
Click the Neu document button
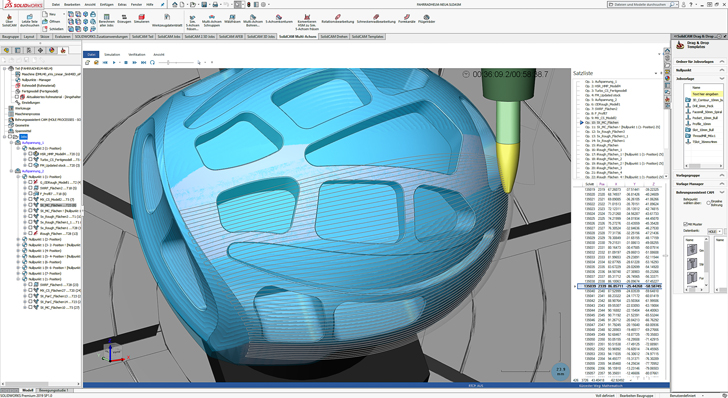tap(49, 14)
